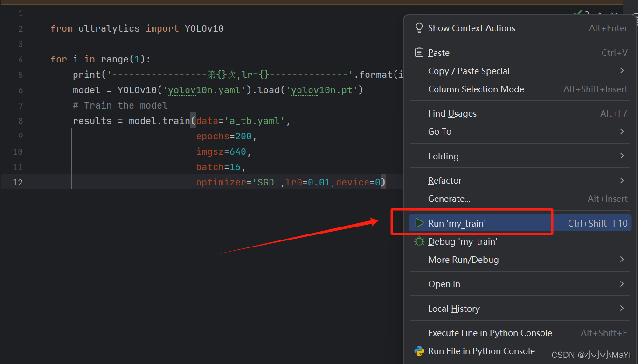Click gutter line number 10

(x=18, y=152)
